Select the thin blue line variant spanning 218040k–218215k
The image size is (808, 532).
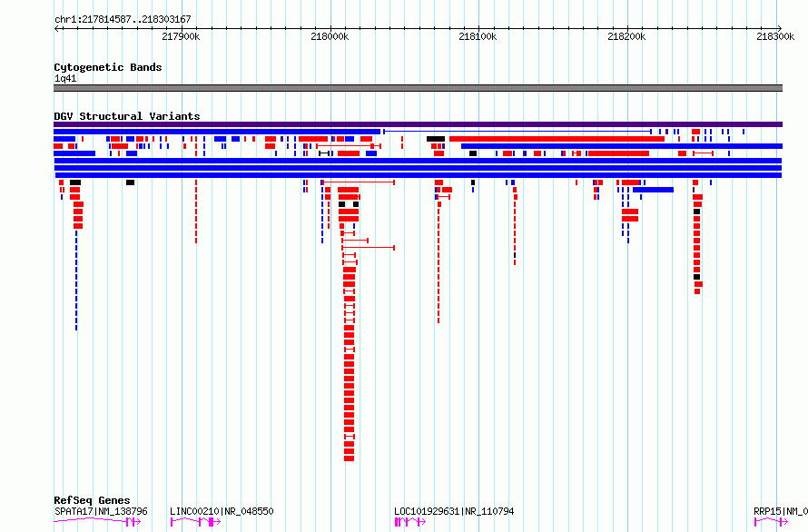[x=517, y=132]
